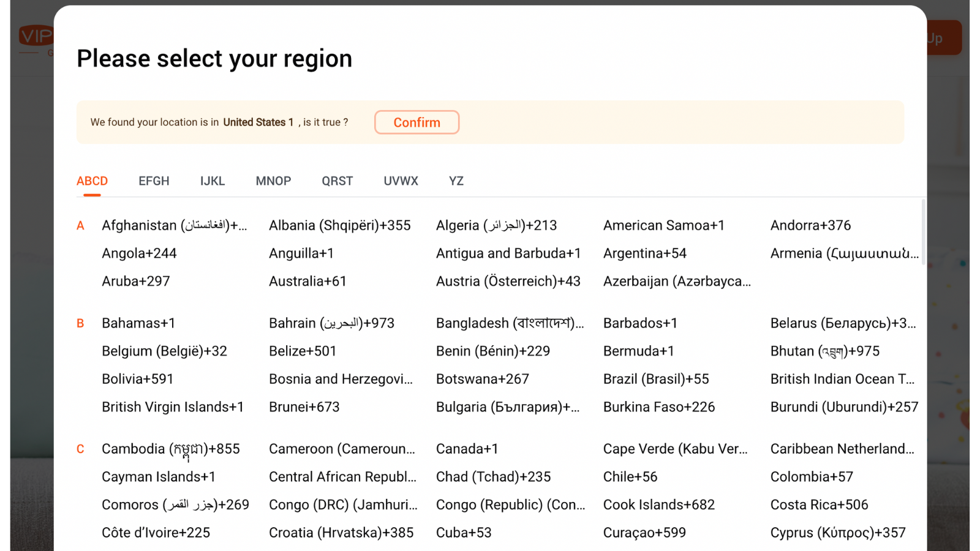Choose Belgium (België) +32
Viewport: 980px width, 551px height.
164,351
